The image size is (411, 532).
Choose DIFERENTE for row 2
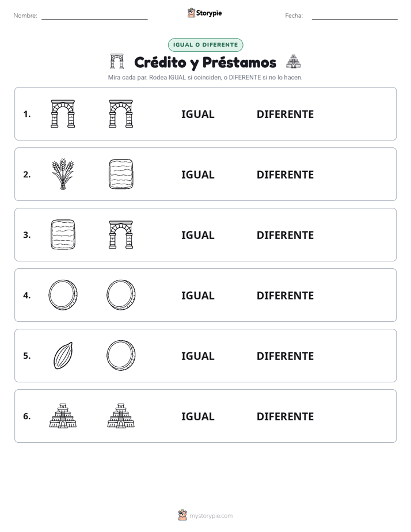point(285,174)
